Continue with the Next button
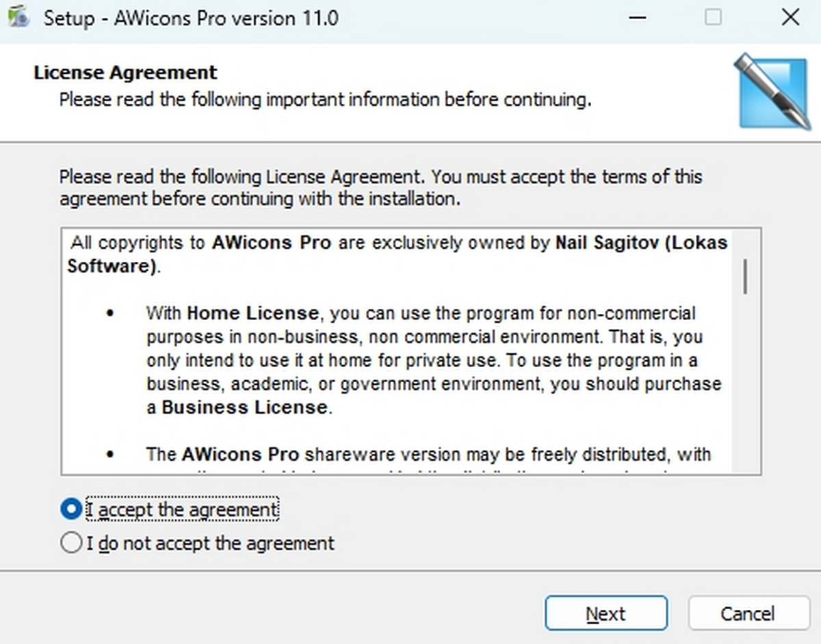821x644 pixels. click(x=605, y=613)
